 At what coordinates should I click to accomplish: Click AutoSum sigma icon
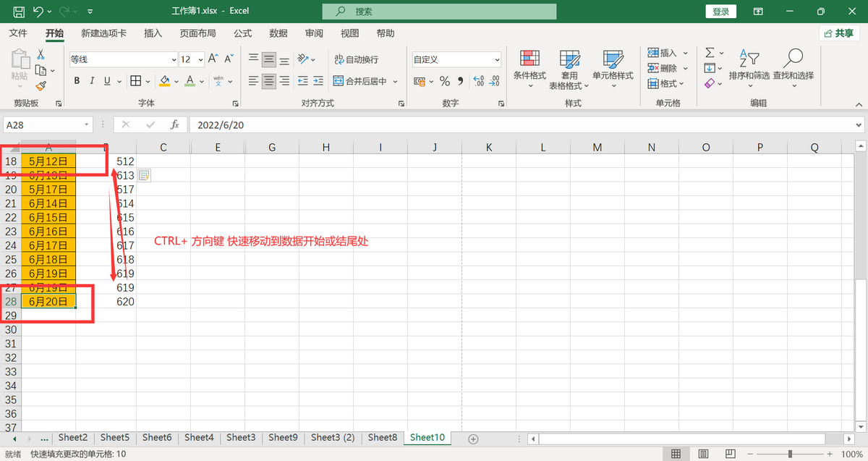coord(710,53)
